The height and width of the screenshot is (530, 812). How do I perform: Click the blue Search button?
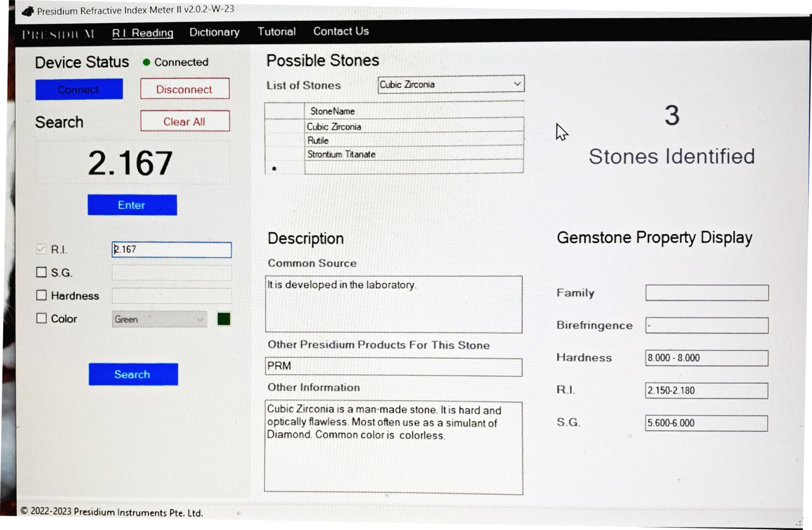point(133,374)
